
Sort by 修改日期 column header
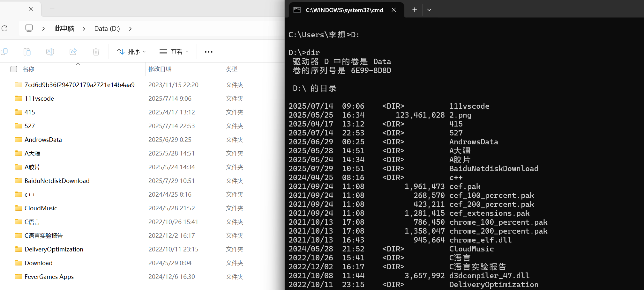point(160,69)
